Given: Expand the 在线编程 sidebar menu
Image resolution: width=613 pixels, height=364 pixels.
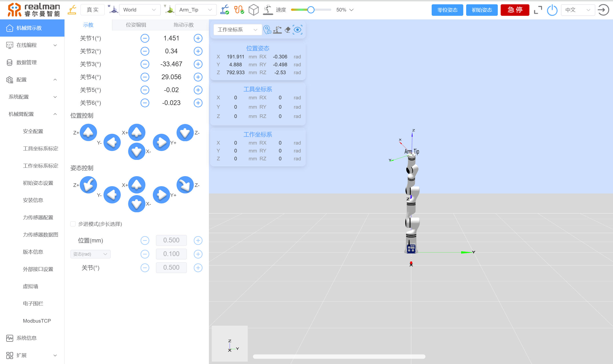Looking at the screenshot, I should click(32, 45).
